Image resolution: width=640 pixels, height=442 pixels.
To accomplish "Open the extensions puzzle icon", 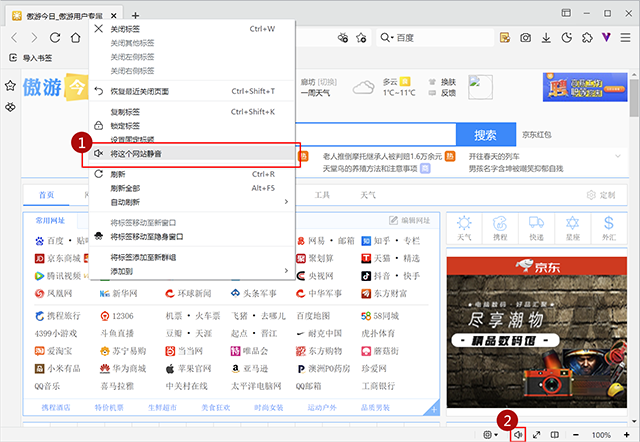I will [587, 38].
